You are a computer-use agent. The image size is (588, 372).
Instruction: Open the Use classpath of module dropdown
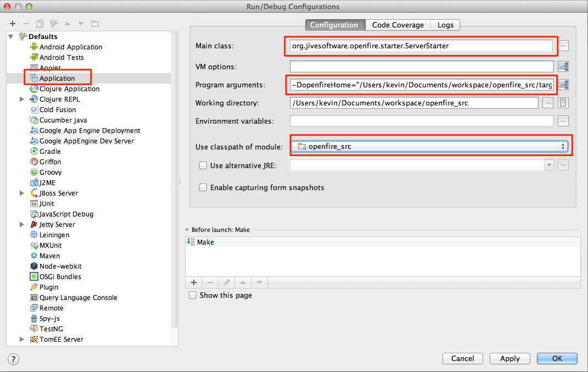(x=564, y=146)
